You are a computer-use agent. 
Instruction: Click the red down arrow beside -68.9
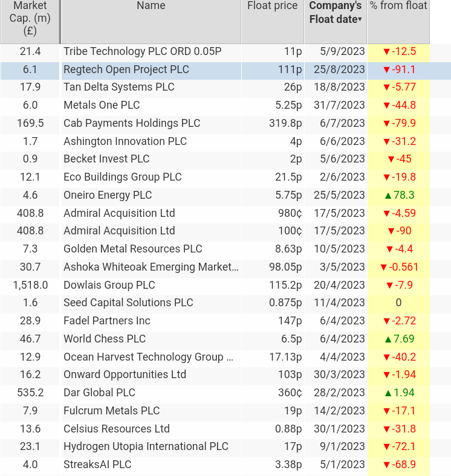[x=386, y=465]
